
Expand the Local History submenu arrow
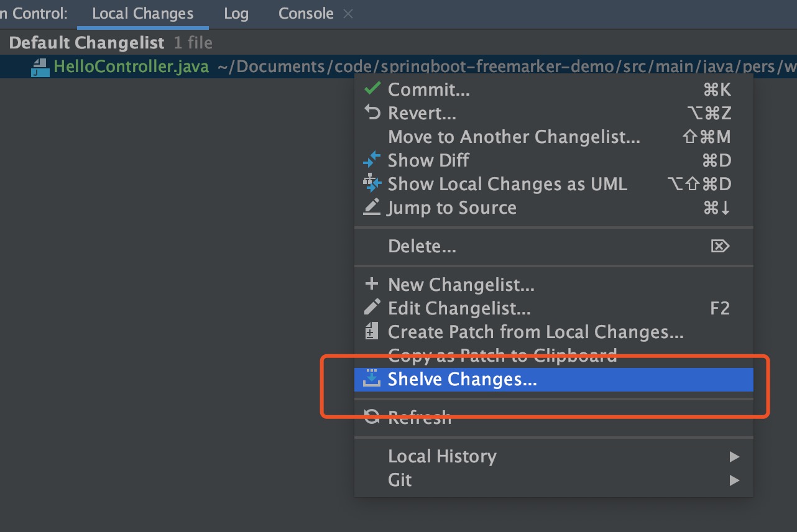point(734,457)
